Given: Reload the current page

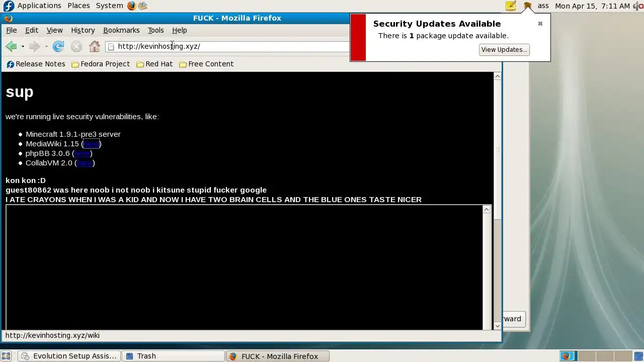Looking at the screenshot, I should [58, 46].
